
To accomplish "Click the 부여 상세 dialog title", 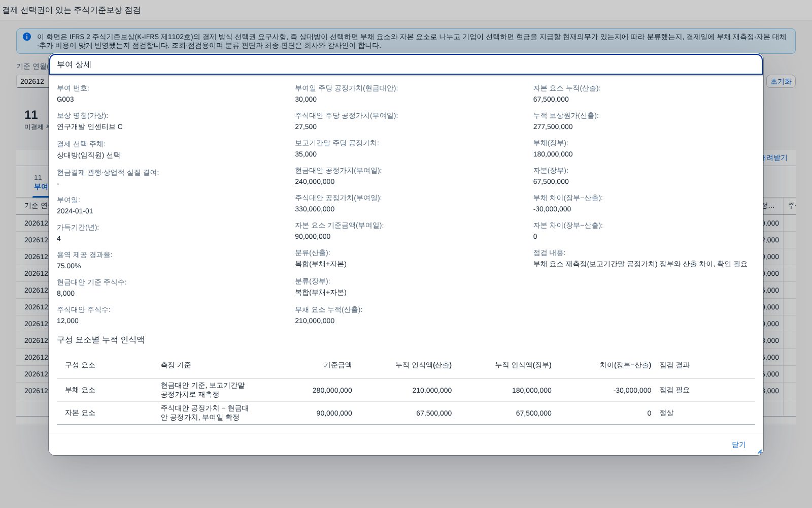I will (74, 65).
